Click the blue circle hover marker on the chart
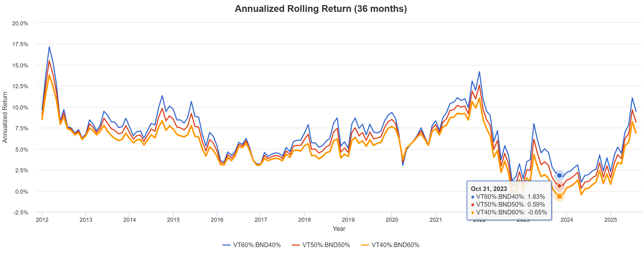 click(559, 176)
